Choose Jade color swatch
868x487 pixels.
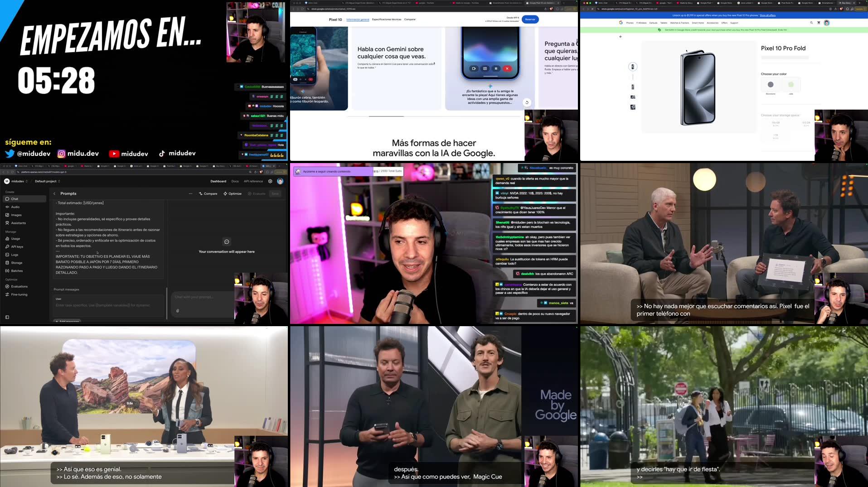point(791,85)
